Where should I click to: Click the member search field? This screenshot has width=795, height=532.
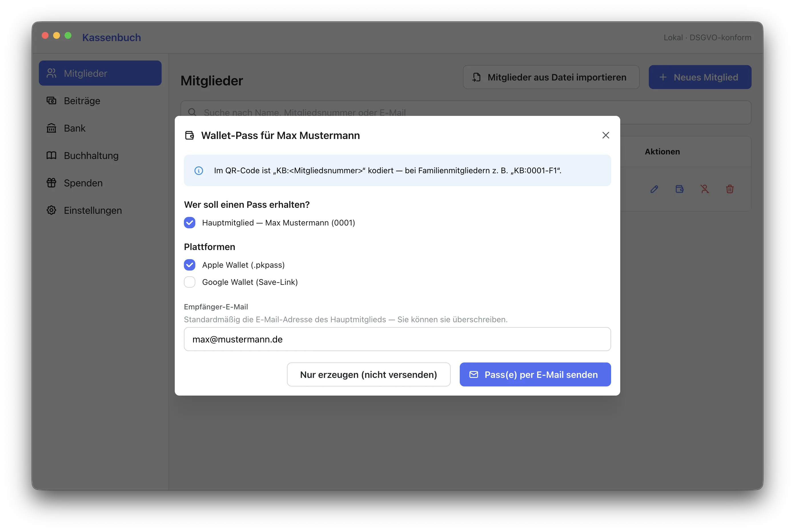click(x=466, y=112)
